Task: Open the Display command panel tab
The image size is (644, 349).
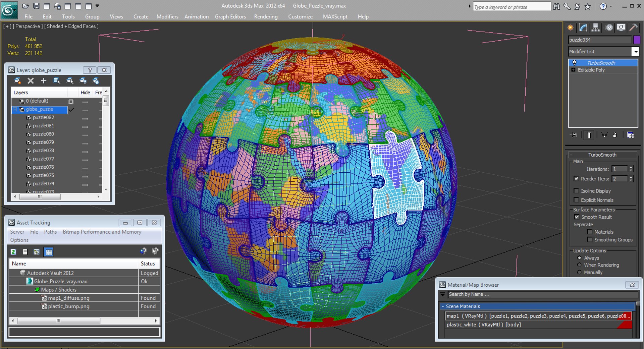Action: [x=621, y=28]
